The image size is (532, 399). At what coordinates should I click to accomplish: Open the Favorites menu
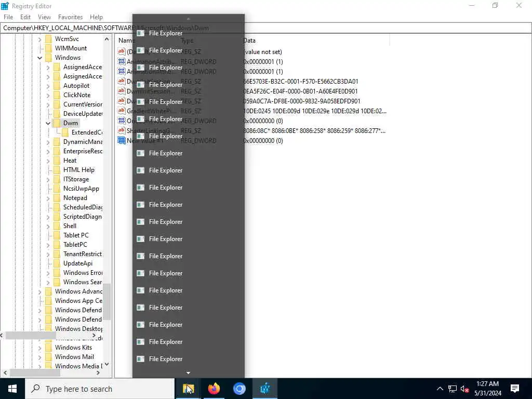[x=70, y=17]
